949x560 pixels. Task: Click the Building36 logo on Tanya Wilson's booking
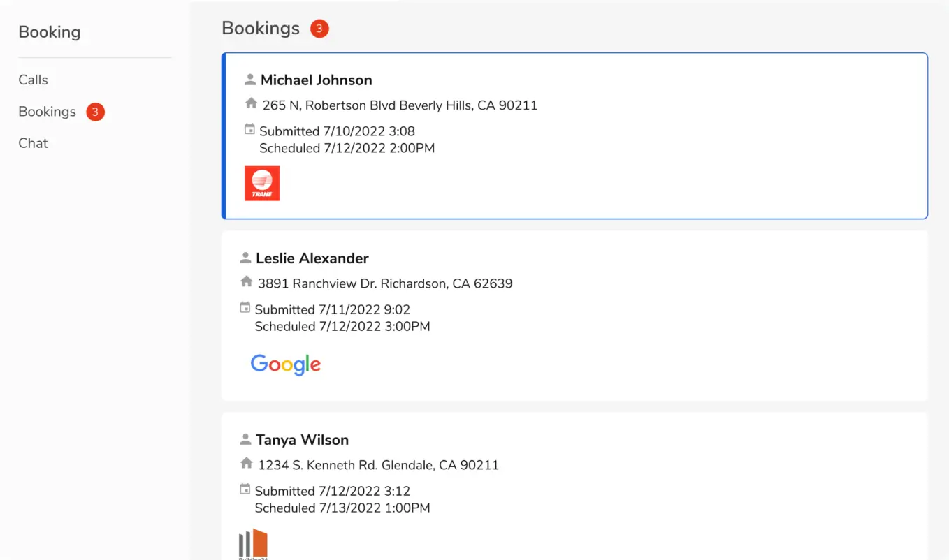pos(252,543)
